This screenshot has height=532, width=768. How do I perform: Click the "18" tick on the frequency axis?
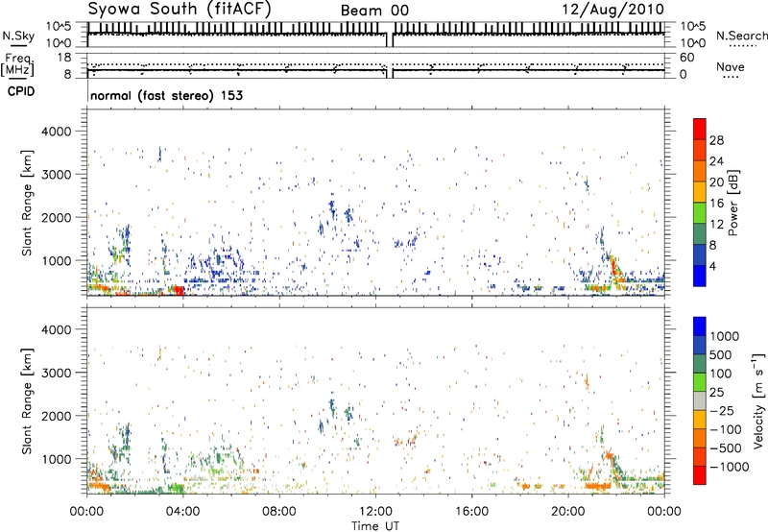point(64,58)
